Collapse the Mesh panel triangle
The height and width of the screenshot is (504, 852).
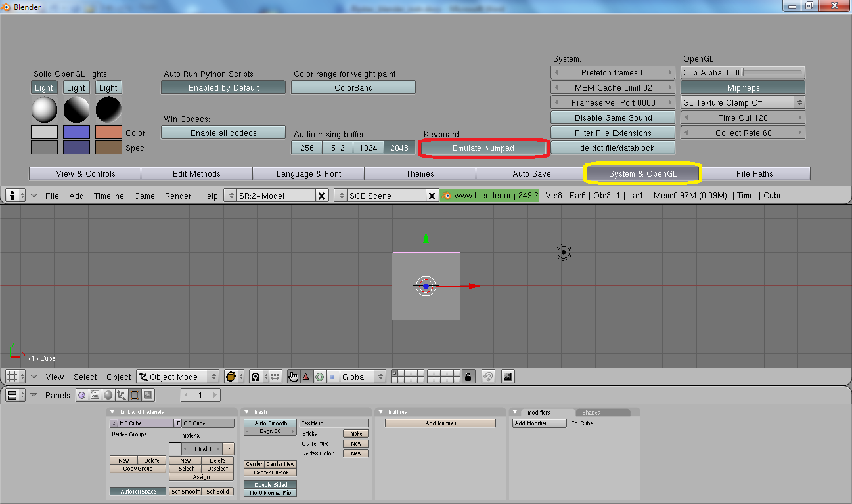point(248,412)
